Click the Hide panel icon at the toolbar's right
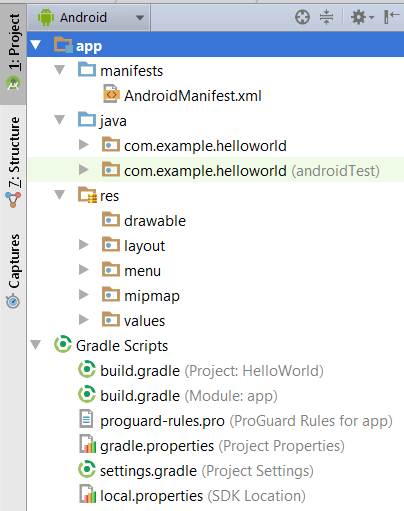The image size is (404, 511). [391, 17]
